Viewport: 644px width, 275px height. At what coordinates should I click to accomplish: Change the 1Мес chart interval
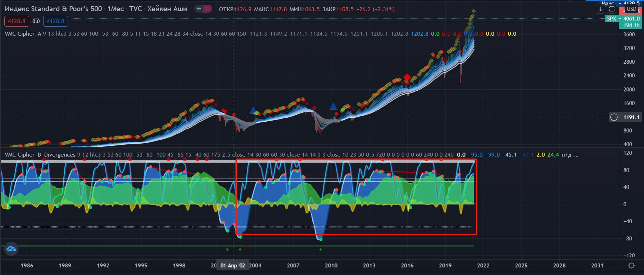tap(115, 9)
